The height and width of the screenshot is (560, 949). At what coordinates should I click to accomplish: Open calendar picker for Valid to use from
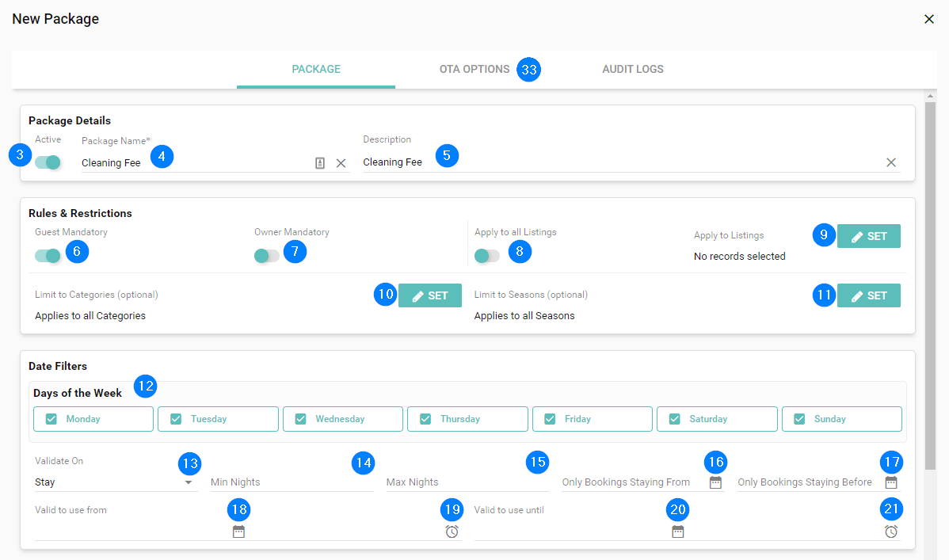click(238, 531)
